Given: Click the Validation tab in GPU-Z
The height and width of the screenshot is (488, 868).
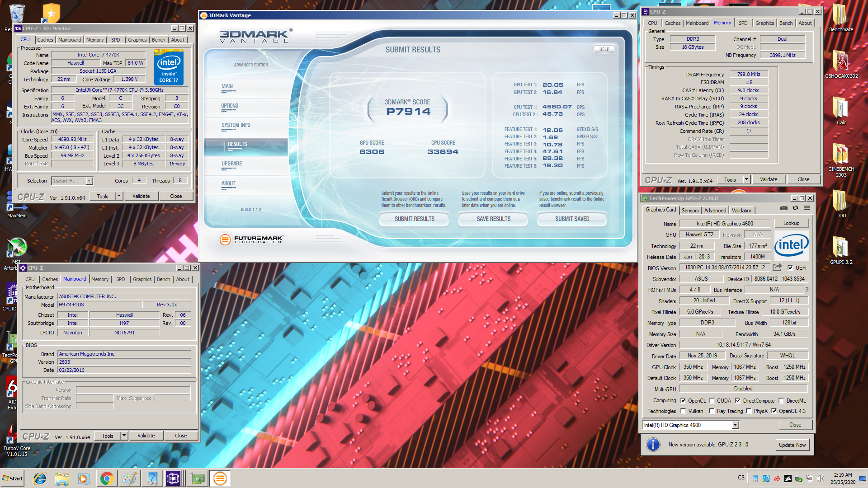Looking at the screenshot, I should pos(742,210).
